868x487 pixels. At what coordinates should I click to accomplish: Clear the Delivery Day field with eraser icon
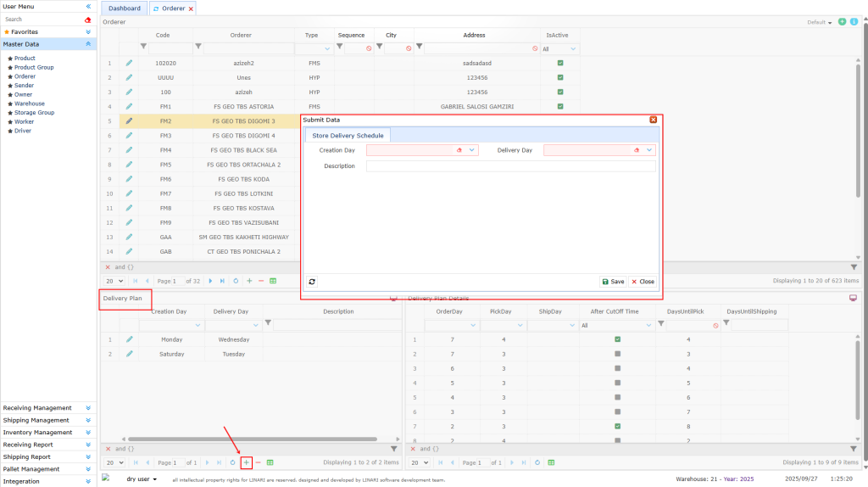pyautogui.click(x=636, y=150)
